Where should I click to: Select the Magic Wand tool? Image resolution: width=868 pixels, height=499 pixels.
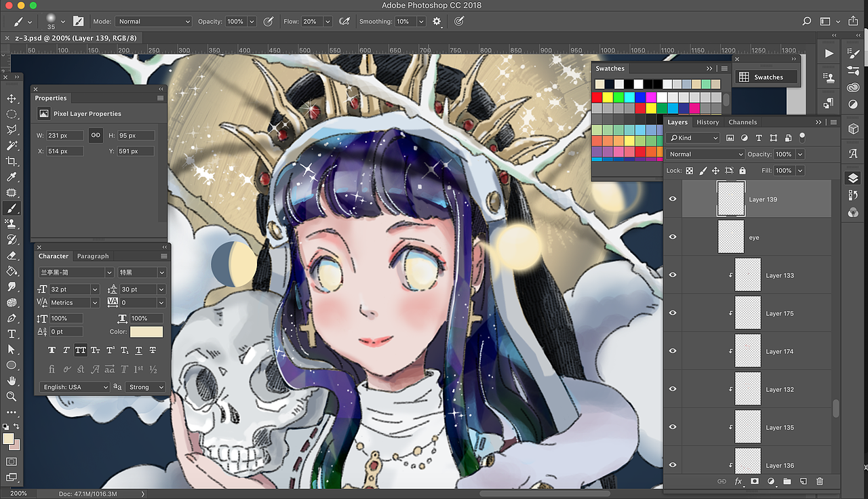(12, 146)
